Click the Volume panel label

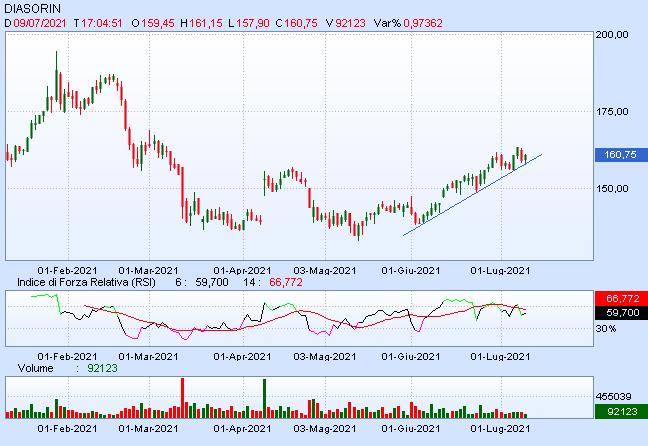coord(36,368)
